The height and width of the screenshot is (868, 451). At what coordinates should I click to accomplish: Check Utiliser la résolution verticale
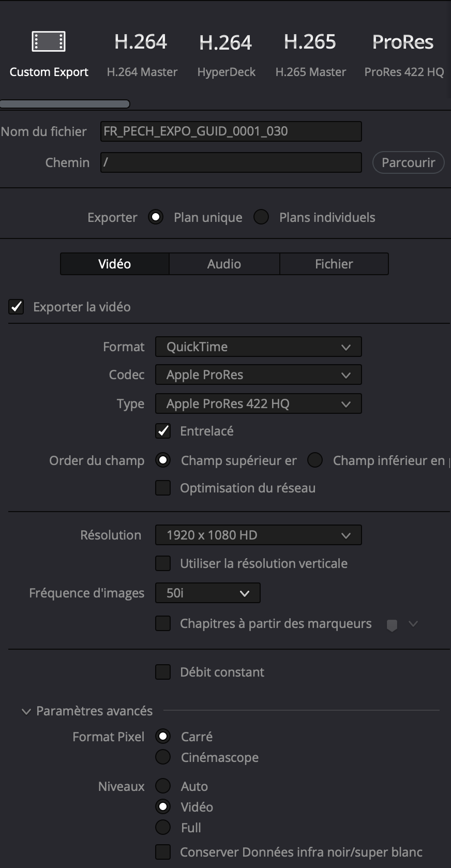tap(163, 563)
